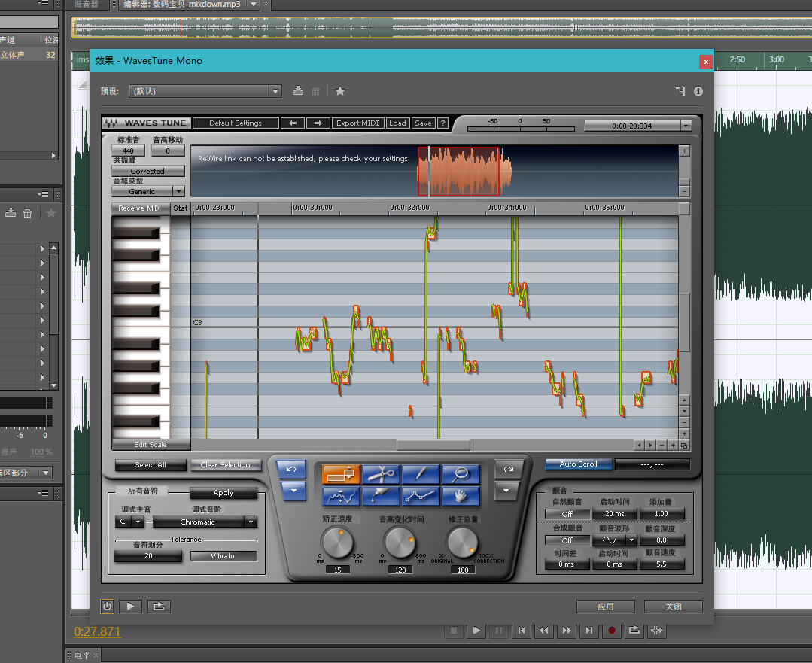This screenshot has width=812, height=663.
Task: Toggle synthetic vibrato Off button
Action: point(567,540)
